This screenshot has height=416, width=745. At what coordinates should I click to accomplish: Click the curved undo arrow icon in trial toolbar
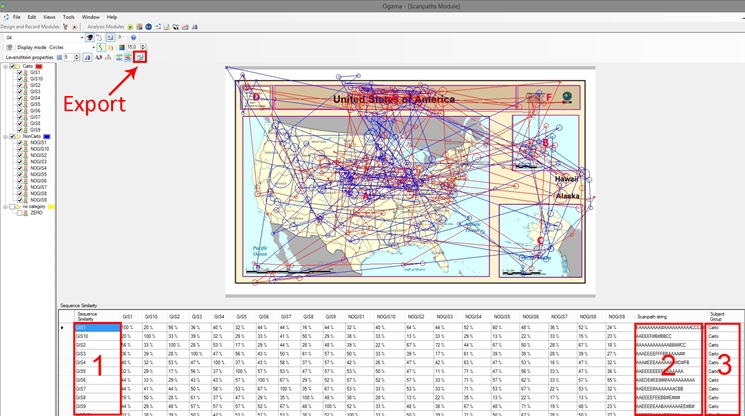click(99, 38)
